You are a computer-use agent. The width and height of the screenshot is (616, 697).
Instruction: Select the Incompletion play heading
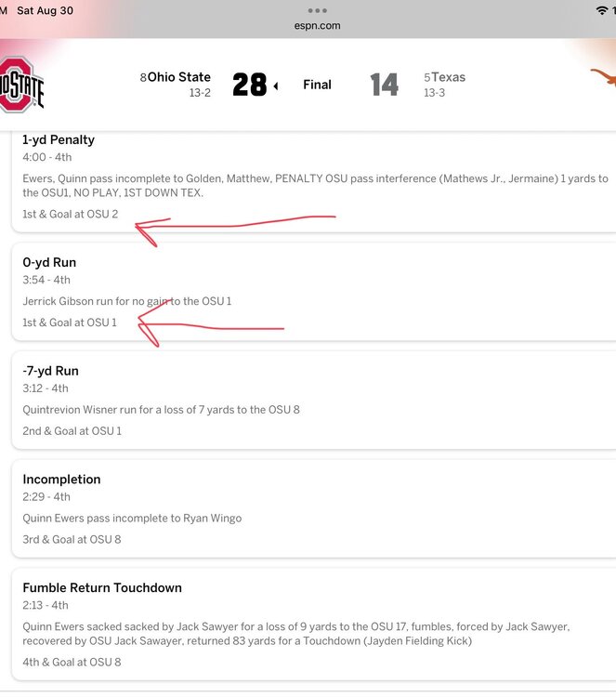(61, 480)
